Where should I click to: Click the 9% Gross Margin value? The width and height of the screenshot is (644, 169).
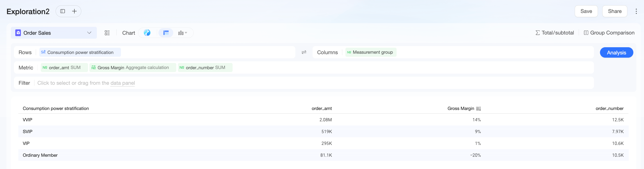[477, 131]
